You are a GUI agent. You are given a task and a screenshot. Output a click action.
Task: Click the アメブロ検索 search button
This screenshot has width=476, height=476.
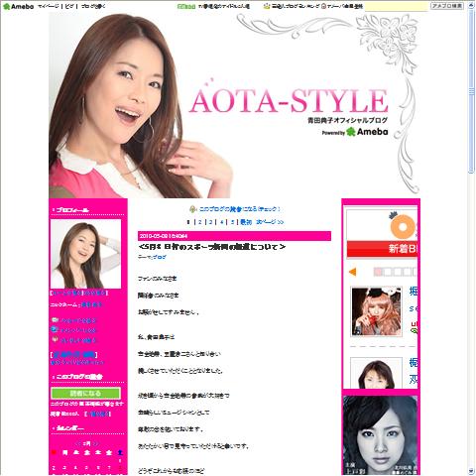(x=447, y=6)
